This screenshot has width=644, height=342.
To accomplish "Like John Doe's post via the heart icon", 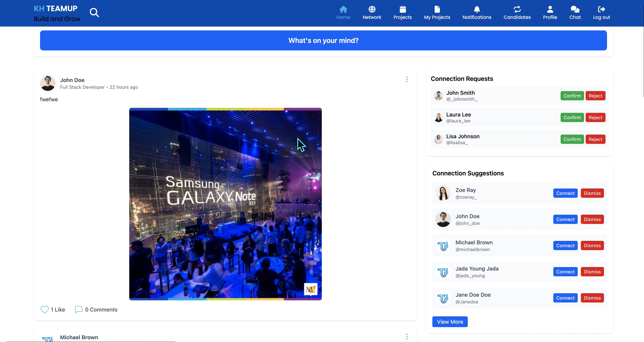I will point(44,309).
